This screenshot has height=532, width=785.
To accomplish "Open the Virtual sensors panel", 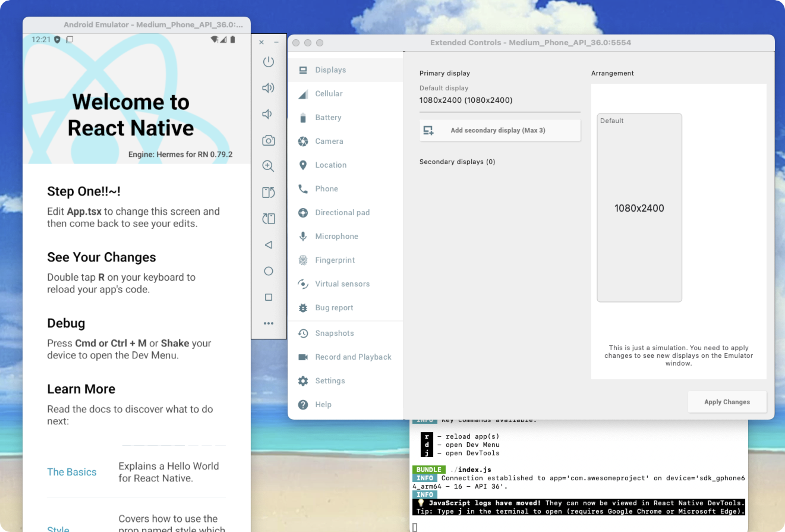I will pos(342,284).
